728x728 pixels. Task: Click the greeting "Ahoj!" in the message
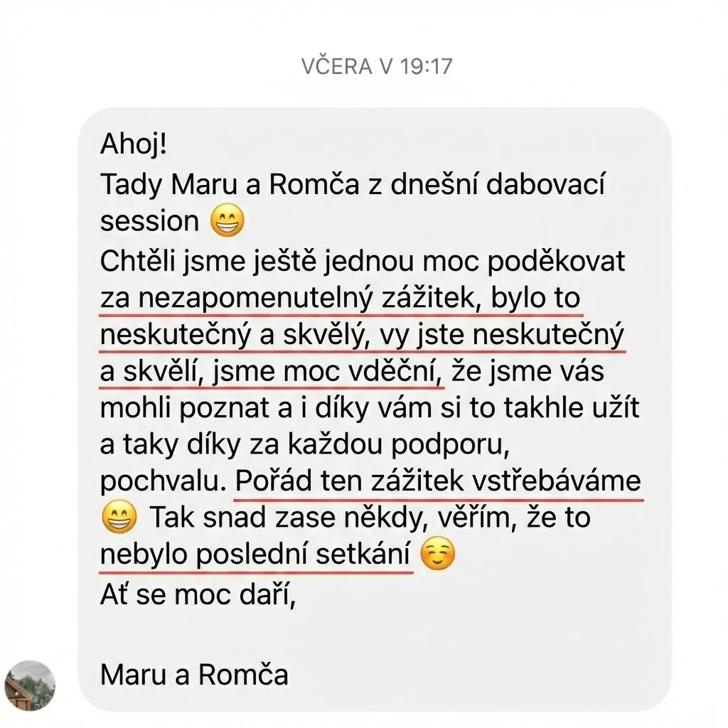coord(134,144)
